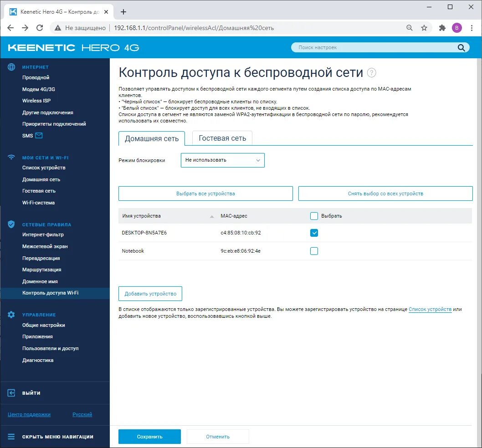Click the Выбрать все устройства button

tap(205, 193)
